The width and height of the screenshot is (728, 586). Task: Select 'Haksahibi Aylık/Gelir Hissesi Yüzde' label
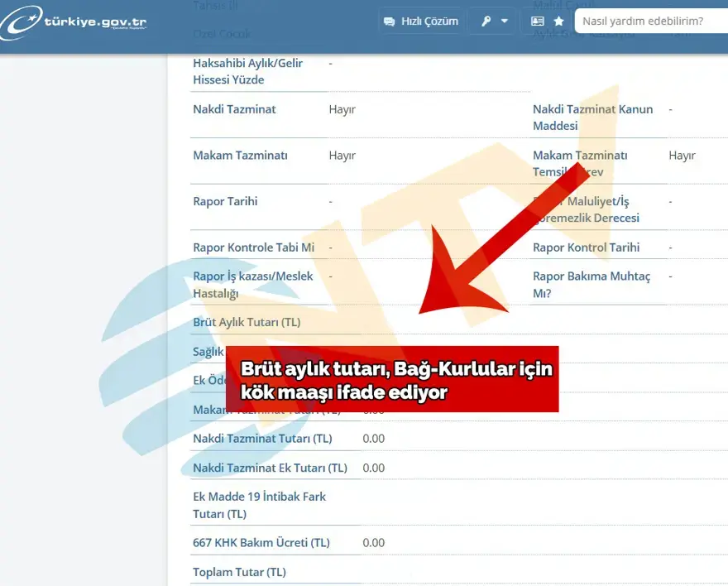pos(247,71)
